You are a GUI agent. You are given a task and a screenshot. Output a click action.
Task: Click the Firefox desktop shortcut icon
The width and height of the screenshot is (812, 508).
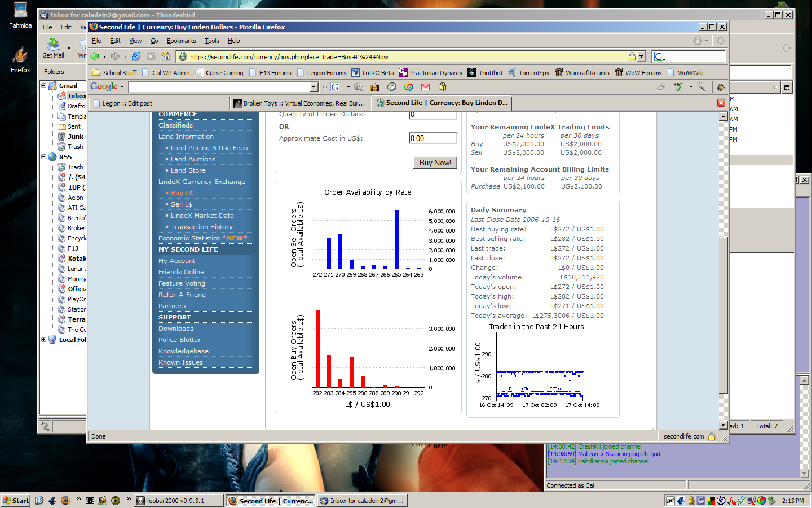(20, 60)
